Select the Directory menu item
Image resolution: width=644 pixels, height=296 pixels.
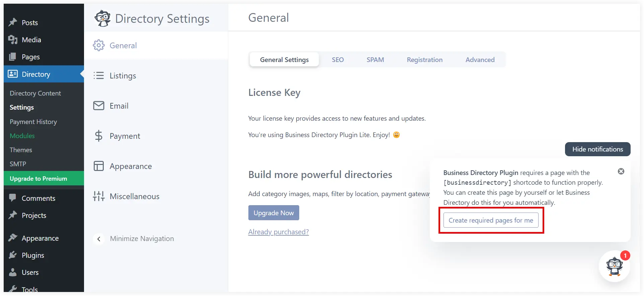click(44, 74)
